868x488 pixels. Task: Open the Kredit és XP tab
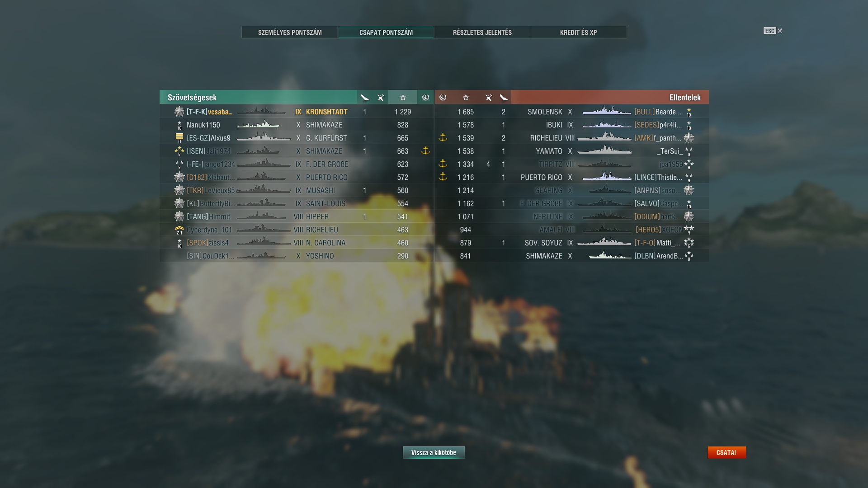(x=579, y=33)
